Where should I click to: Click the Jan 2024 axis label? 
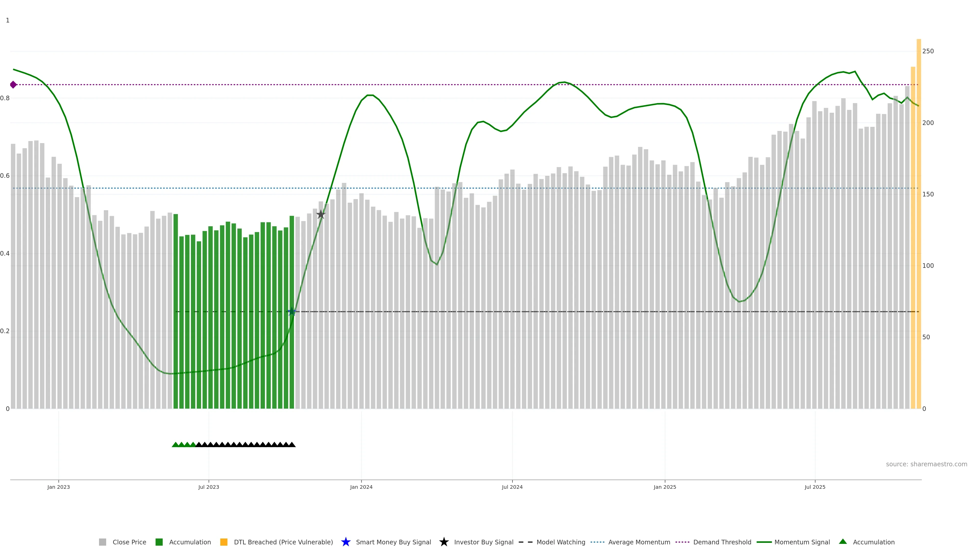[x=361, y=487]
